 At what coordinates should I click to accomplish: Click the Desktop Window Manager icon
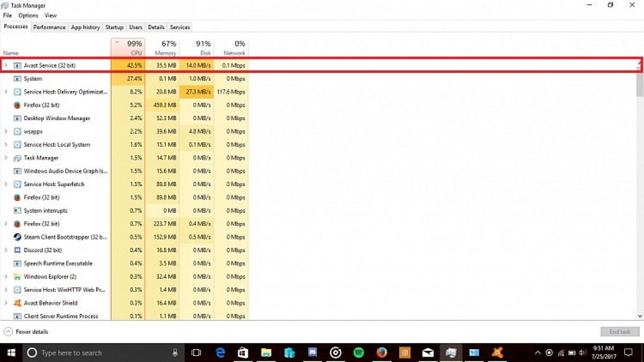(17, 119)
